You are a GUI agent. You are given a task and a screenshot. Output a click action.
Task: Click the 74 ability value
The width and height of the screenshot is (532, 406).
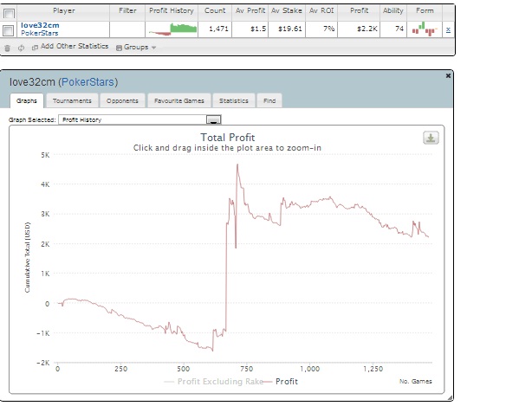tap(399, 29)
